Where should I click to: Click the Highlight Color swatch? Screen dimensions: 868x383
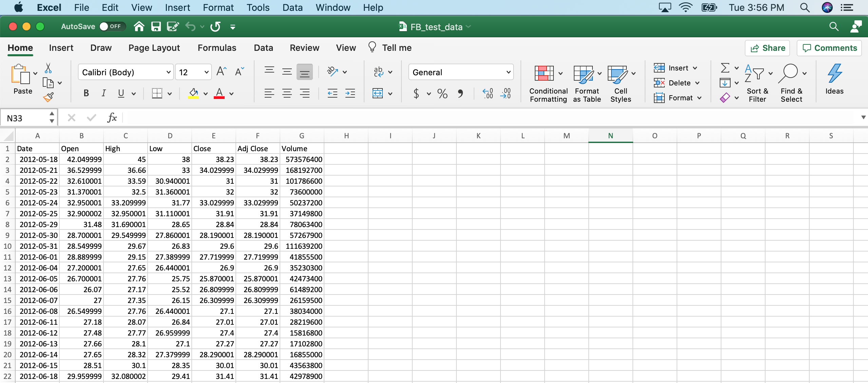193,98
